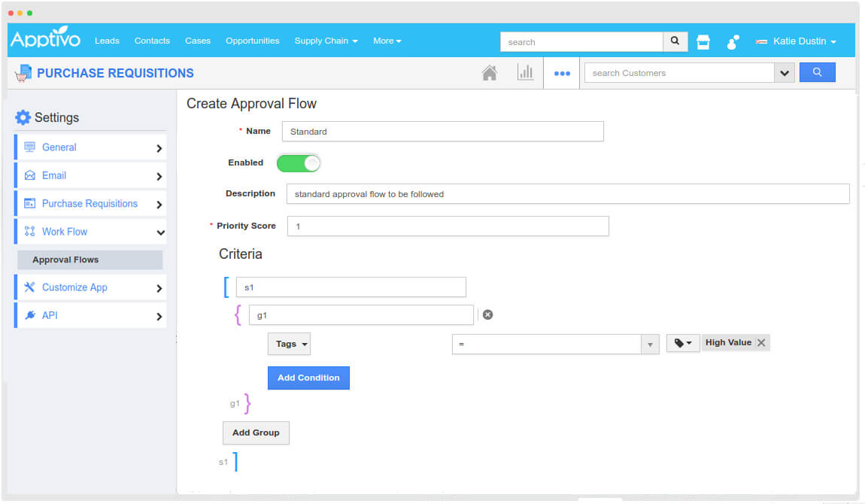Click the user profile icon in header
The image size is (865, 504).
pos(732,42)
